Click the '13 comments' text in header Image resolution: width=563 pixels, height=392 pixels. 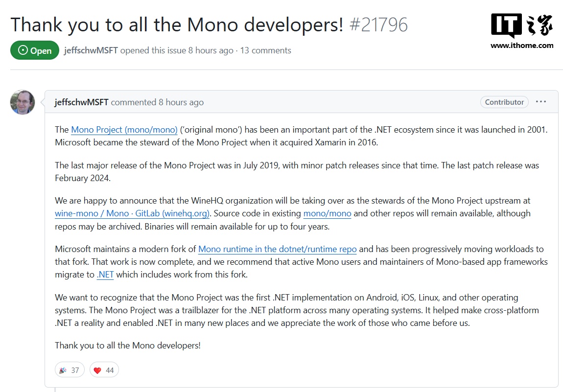(x=265, y=50)
